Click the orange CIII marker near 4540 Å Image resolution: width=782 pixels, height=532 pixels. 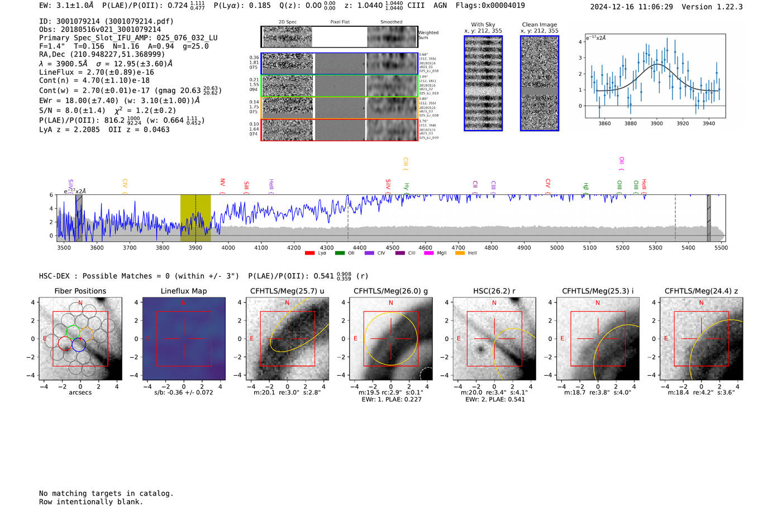tap(406, 164)
